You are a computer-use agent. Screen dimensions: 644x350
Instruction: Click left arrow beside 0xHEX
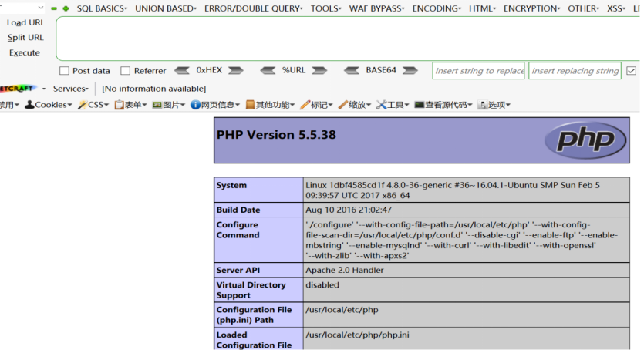[182, 71]
